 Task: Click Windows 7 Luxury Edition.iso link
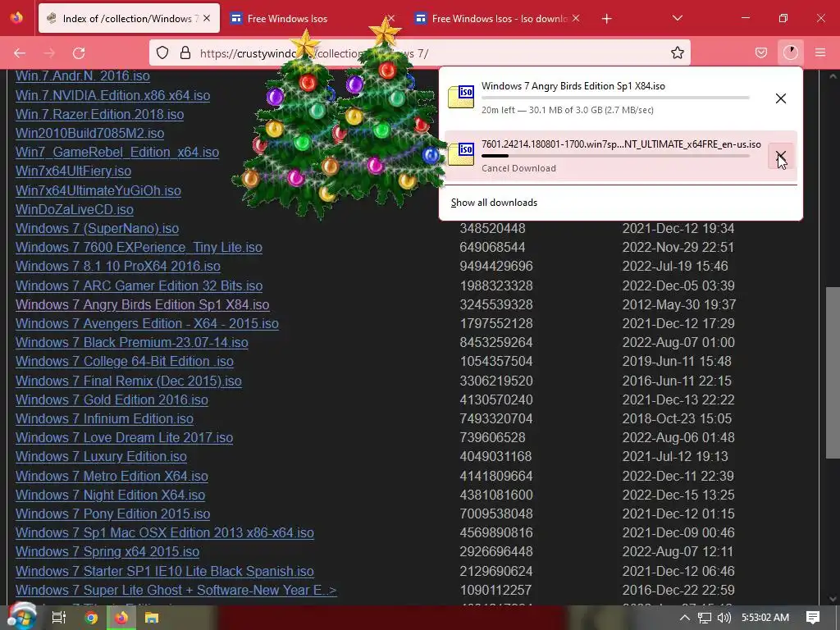101,456
